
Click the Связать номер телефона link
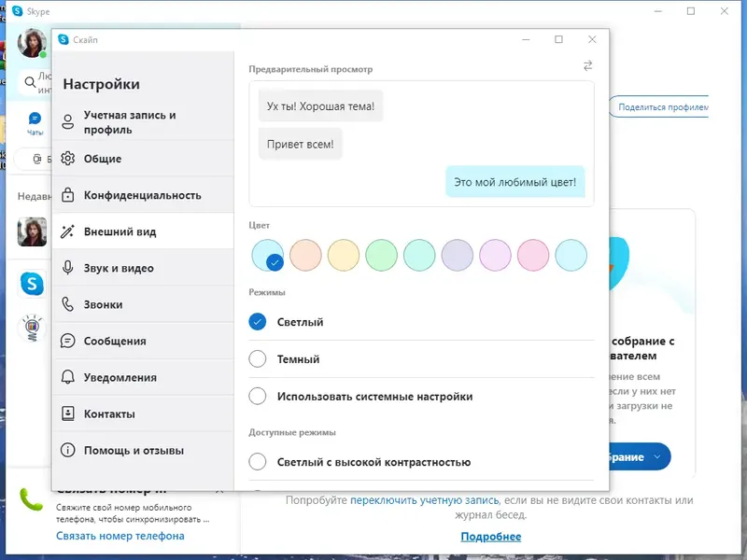click(x=120, y=536)
